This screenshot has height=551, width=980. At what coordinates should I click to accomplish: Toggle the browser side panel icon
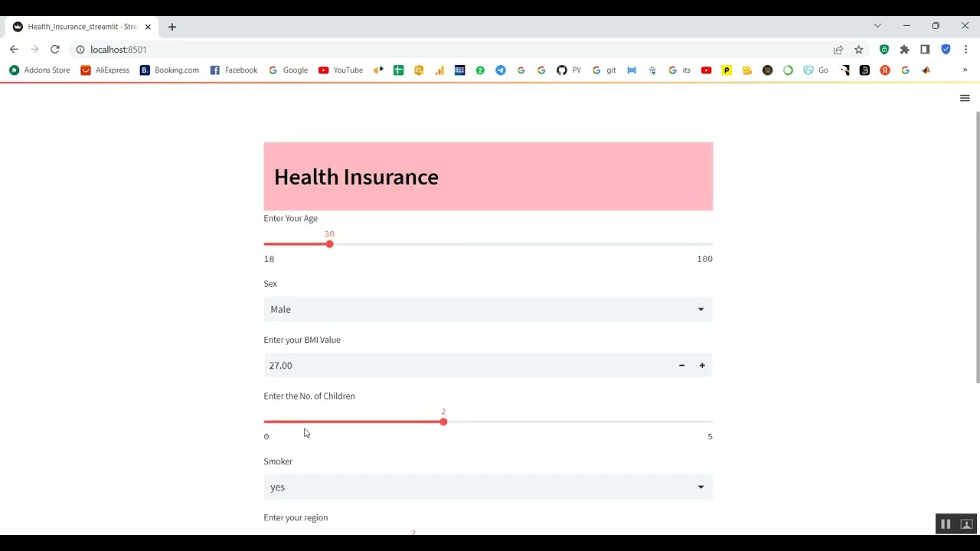(925, 49)
